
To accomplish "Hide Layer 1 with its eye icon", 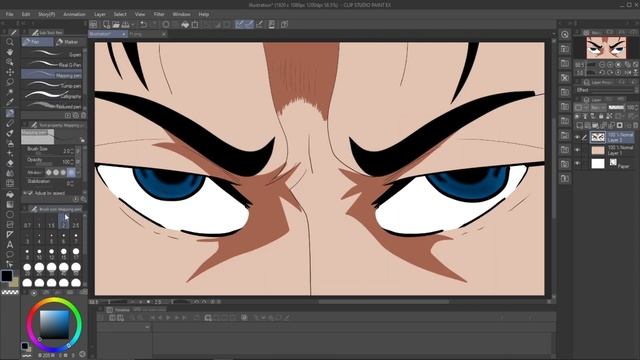I will point(577,150).
